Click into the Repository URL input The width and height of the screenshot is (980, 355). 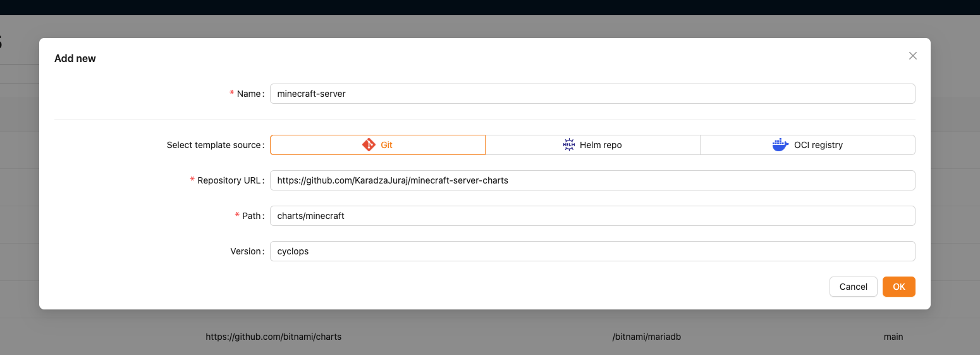(x=592, y=180)
